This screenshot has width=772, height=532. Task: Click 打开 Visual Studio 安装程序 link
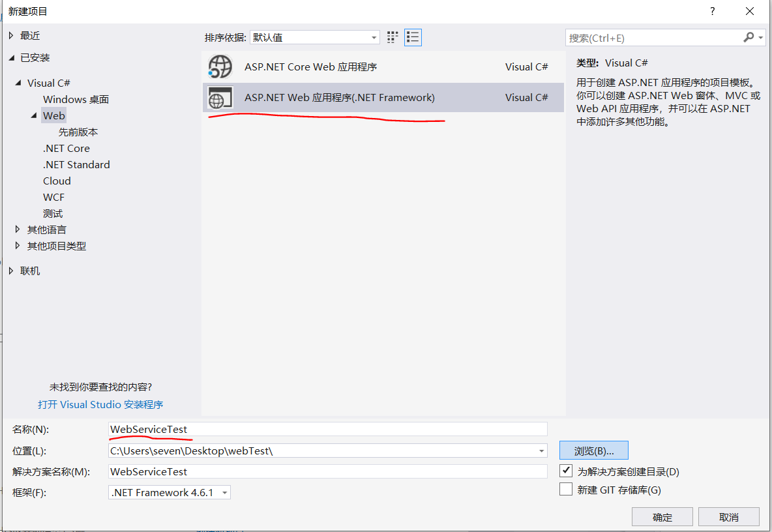pyautogui.click(x=100, y=404)
